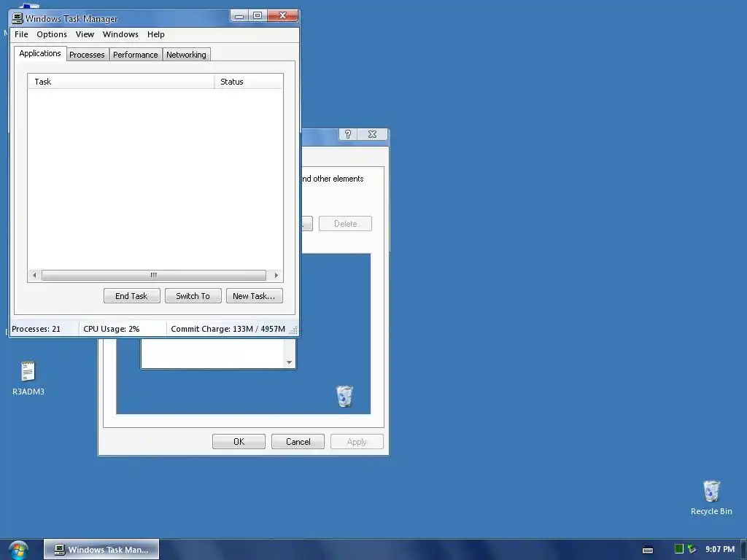Image resolution: width=747 pixels, height=560 pixels.
Task: Open the R3ADM3 text file desktop icon
Action: coord(28,378)
